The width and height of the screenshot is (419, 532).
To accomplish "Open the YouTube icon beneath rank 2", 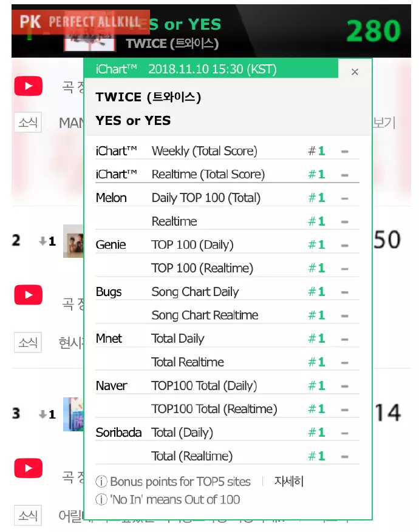I will coord(28,294).
